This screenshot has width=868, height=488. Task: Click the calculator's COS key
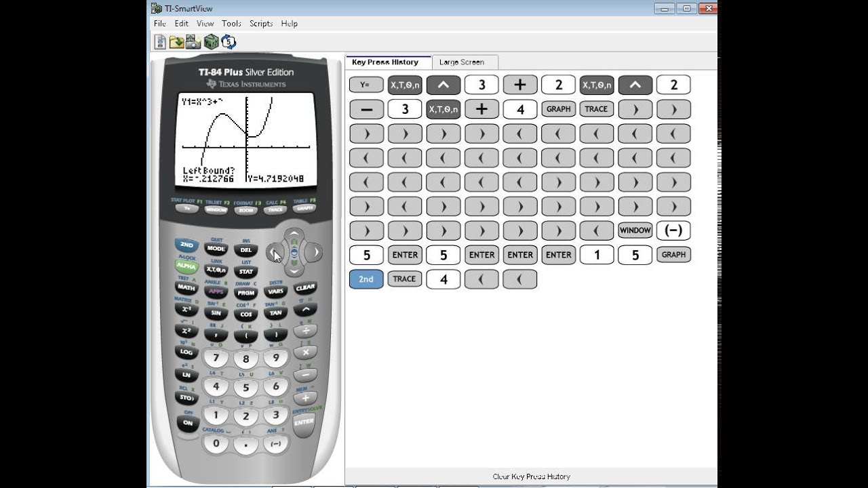[x=246, y=314]
